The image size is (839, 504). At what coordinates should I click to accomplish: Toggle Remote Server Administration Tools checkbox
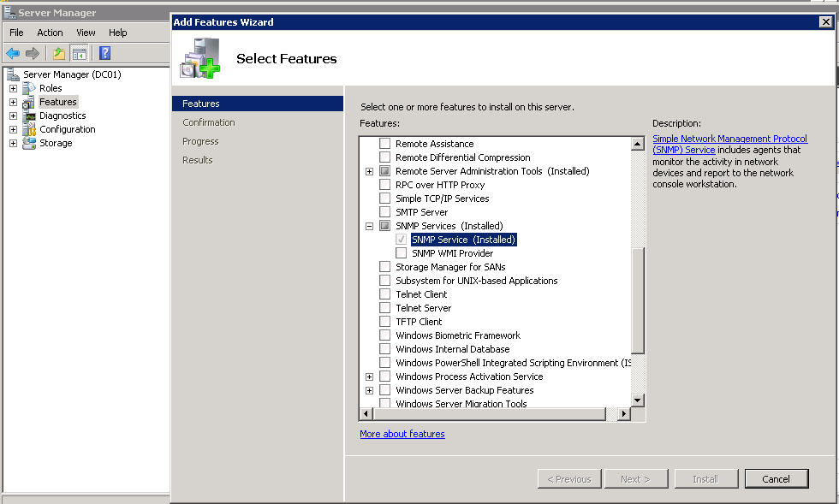[x=384, y=171]
